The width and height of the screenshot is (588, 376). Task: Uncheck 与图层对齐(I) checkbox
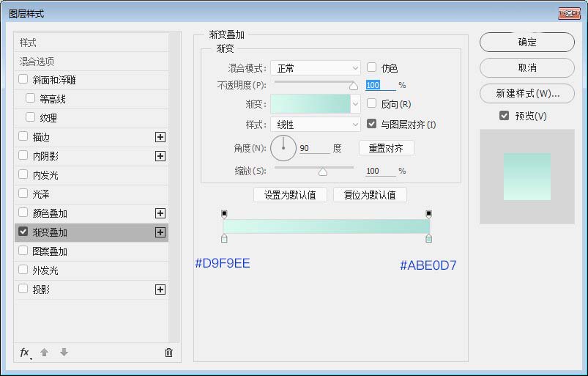pyautogui.click(x=372, y=123)
